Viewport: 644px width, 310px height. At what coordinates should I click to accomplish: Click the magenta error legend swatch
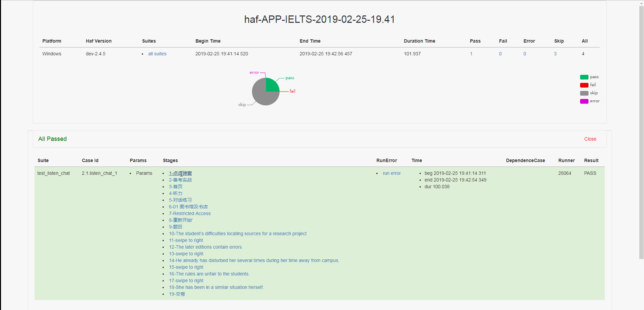[584, 101]
